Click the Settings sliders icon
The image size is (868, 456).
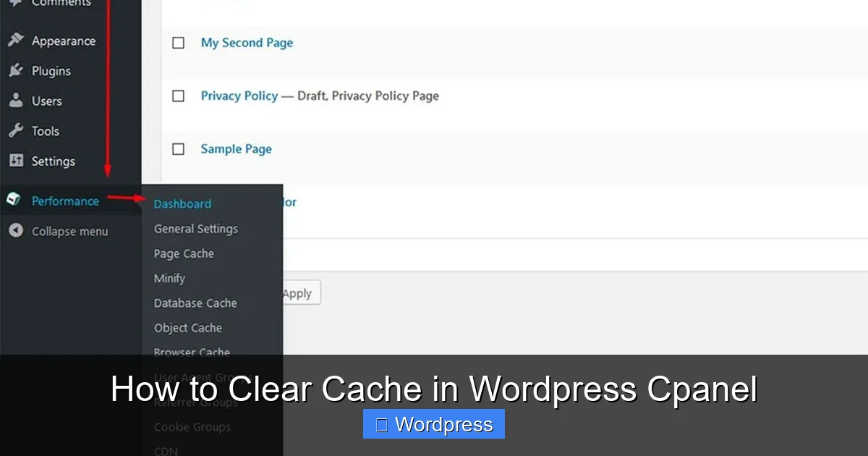pyautogui.click(x=16, y=161)
